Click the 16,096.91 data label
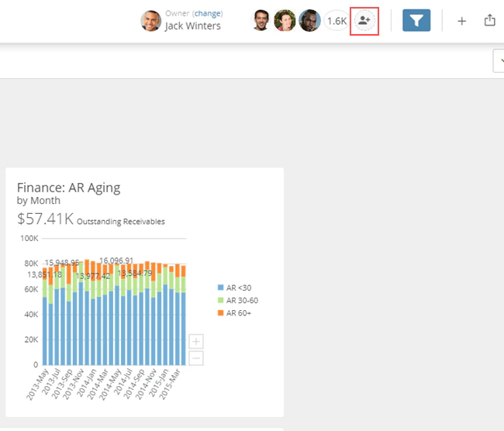 [116, 260]
